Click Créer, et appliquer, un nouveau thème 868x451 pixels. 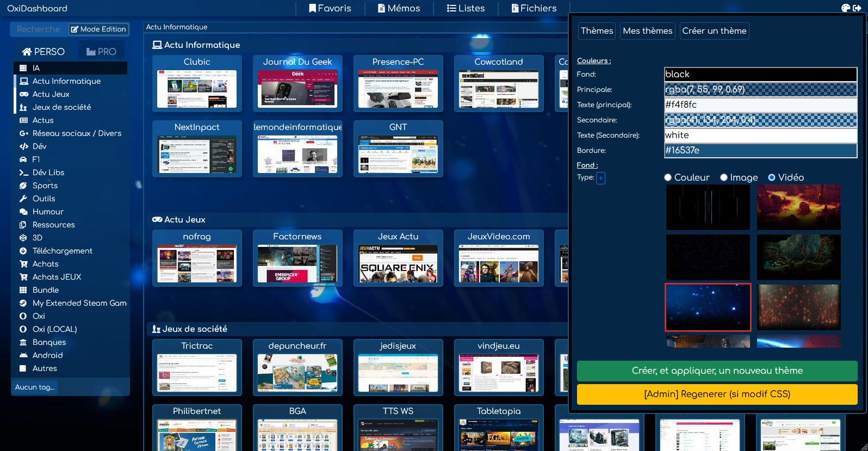coord(717,371)
